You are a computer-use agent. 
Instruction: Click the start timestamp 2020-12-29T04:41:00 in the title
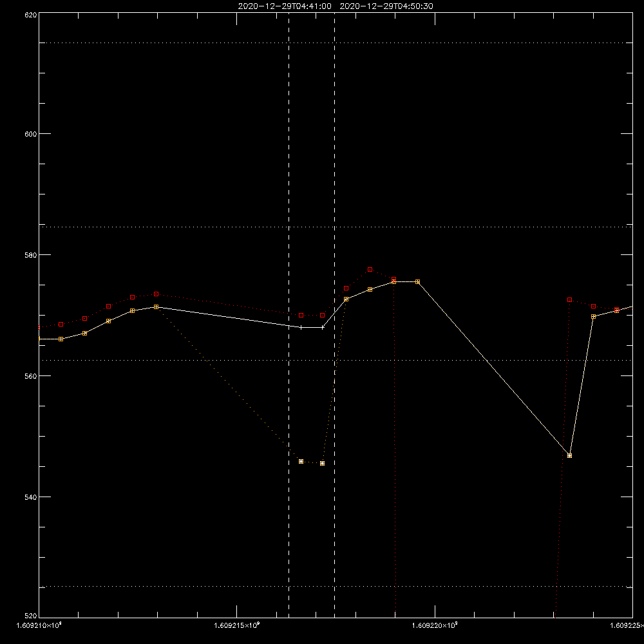click(285, 6)
